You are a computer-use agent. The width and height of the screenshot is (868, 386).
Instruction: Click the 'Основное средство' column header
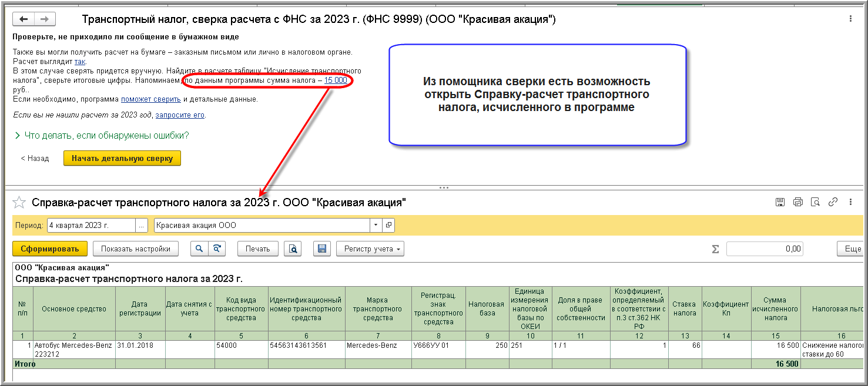(x=74, y=309)
